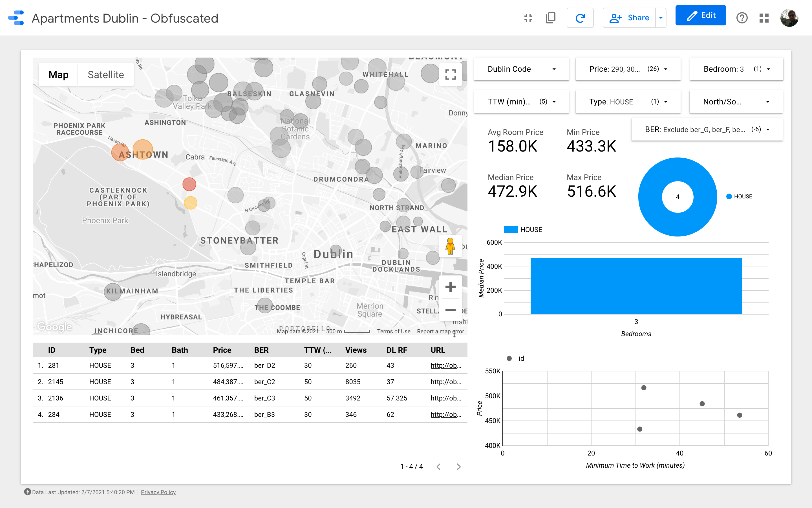812x508 pixels.
Task: Edit the report
Action: (x=701, y=15)
